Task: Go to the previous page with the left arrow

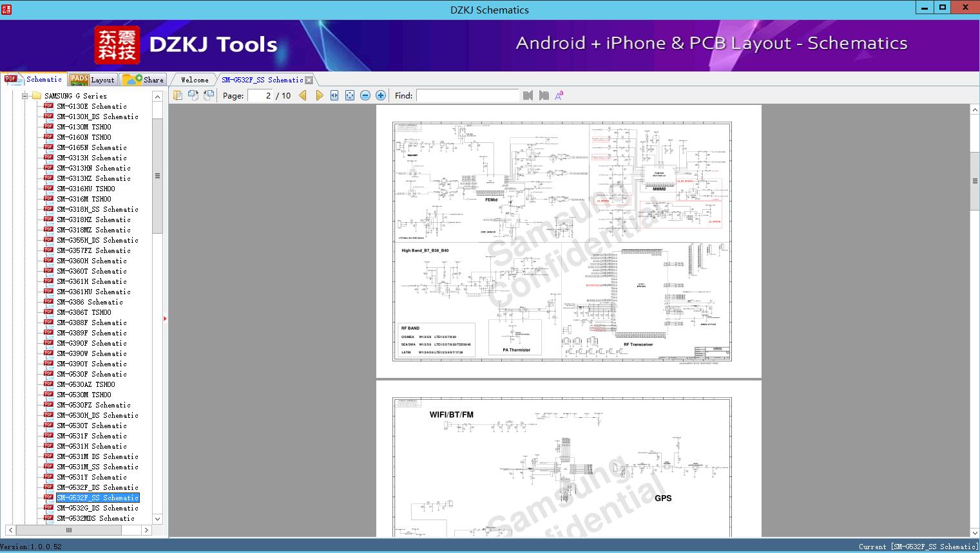Action: pos(303,95)
